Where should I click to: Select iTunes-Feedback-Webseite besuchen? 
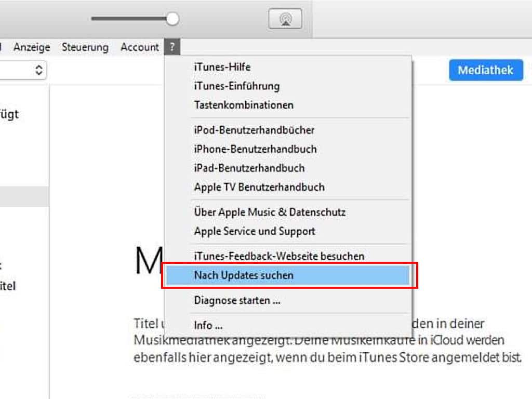(x=288, y=256)
